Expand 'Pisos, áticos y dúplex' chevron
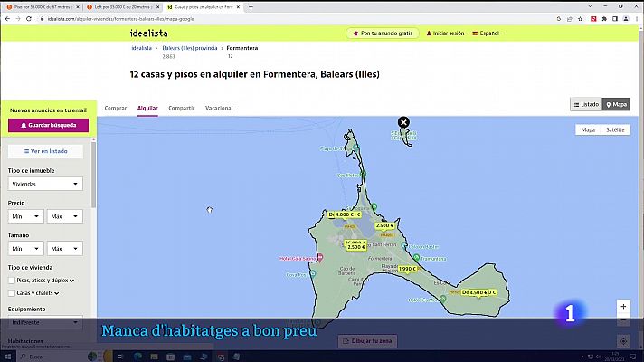Screen dimensions: 644x362 [x=71, y=281]
